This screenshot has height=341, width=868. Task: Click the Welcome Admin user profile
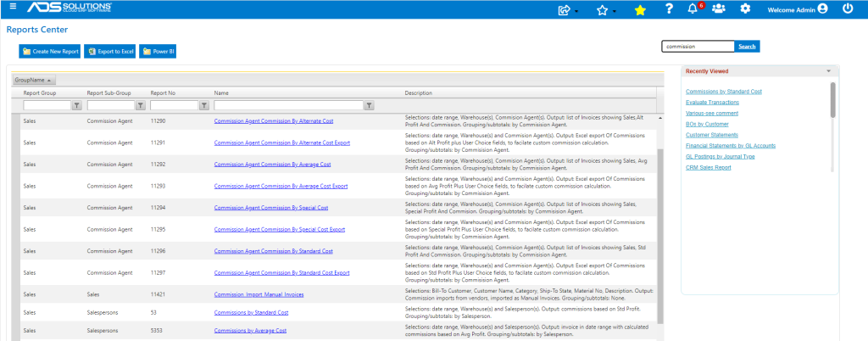797,8
